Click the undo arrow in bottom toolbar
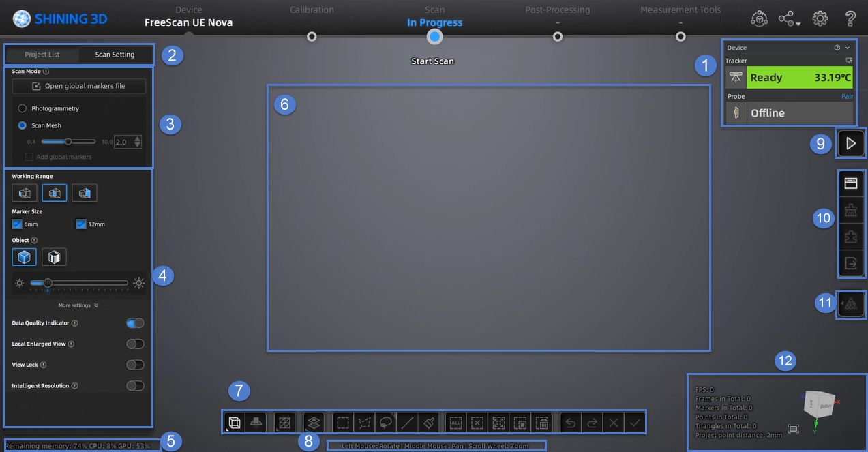The image size is (868, 452). (x=571, y=423)
